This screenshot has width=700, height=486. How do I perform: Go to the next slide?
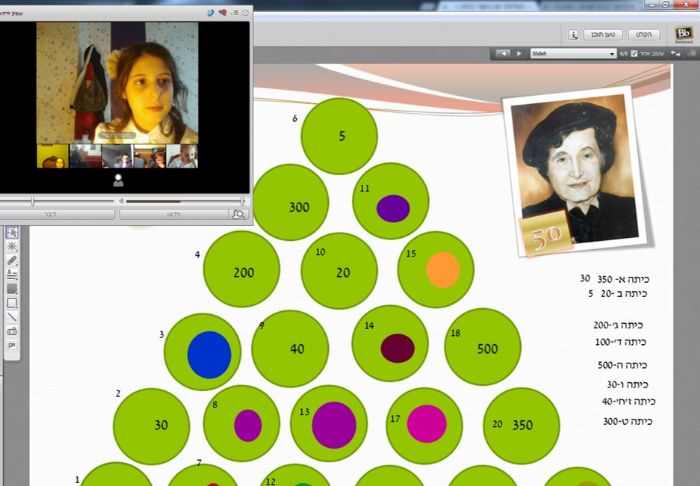[x=519, y=54]
